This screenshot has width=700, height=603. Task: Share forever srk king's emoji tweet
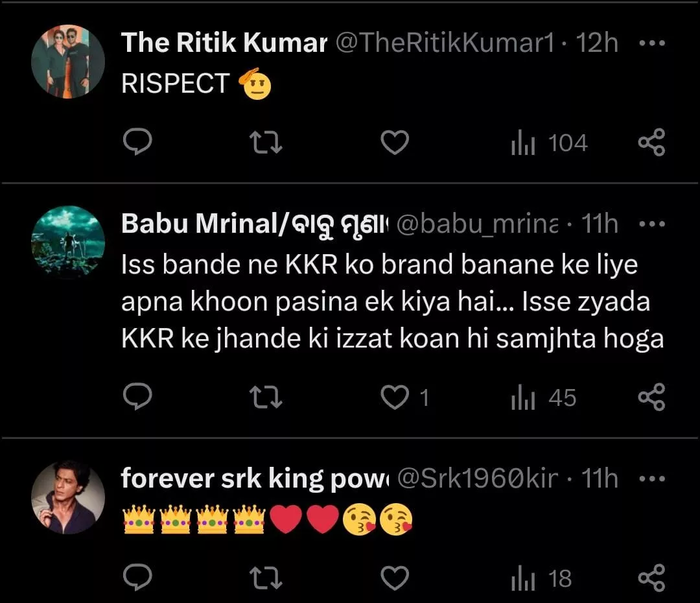[x=651, y=578]
